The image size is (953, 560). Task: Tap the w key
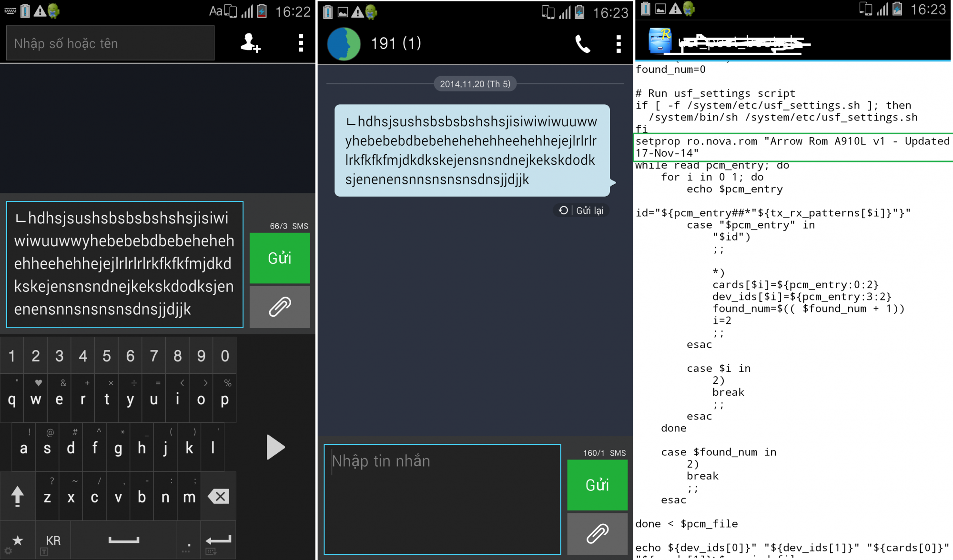point(36,399)
